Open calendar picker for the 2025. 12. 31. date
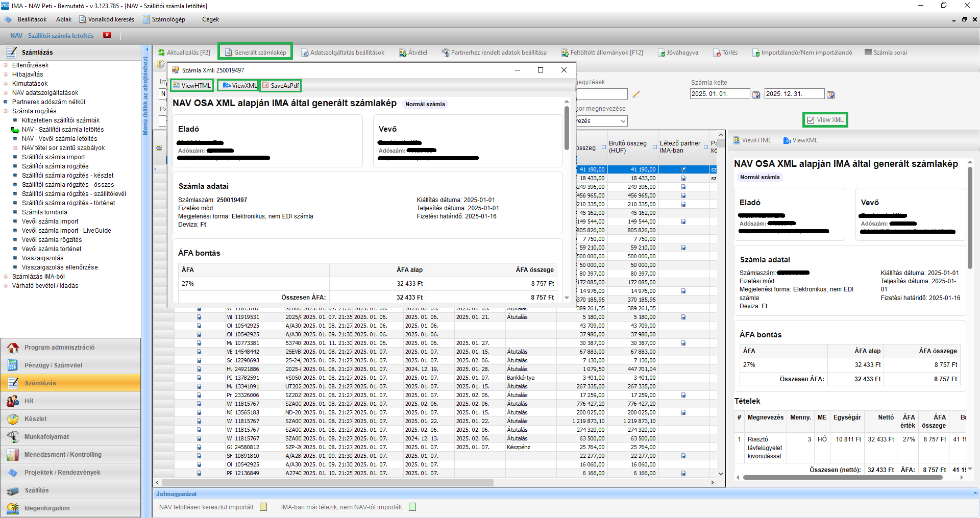 830,94
